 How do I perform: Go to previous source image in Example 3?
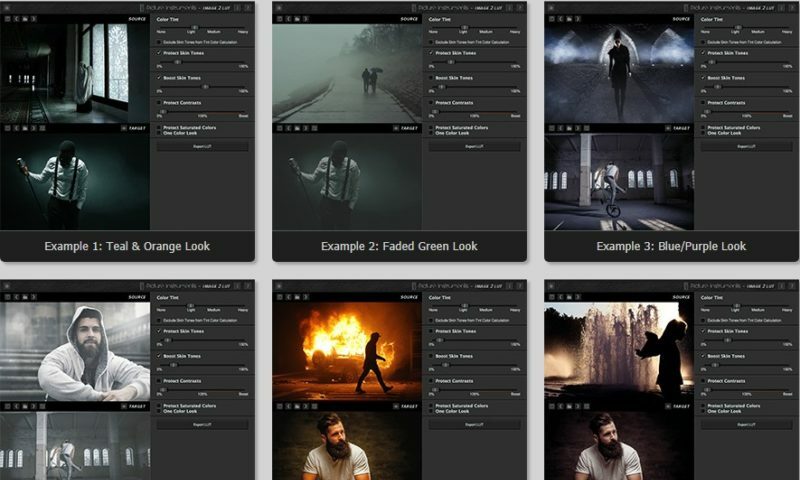pos(560,19)
